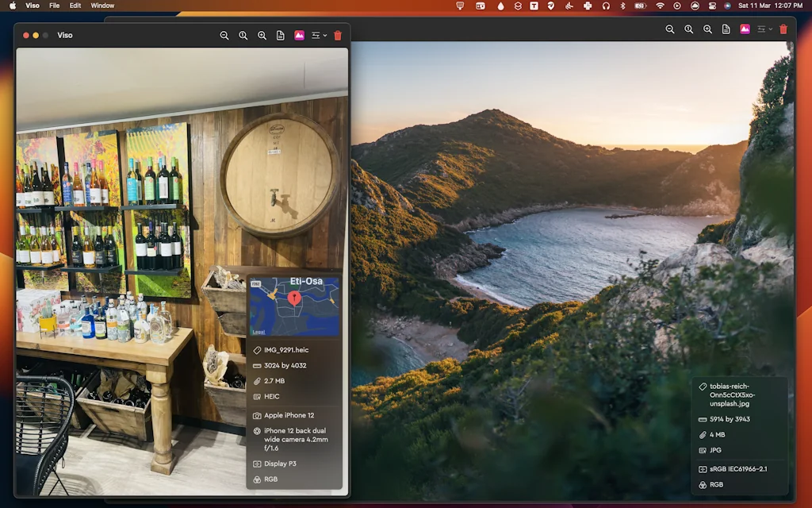The image size is (812, 508).
Task: Click document info icon in front Viso window
Action: point(281,36)
